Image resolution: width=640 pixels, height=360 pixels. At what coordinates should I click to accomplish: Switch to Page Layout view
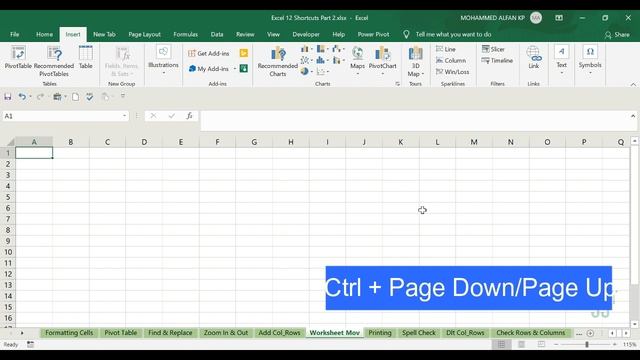click(521, 344)
